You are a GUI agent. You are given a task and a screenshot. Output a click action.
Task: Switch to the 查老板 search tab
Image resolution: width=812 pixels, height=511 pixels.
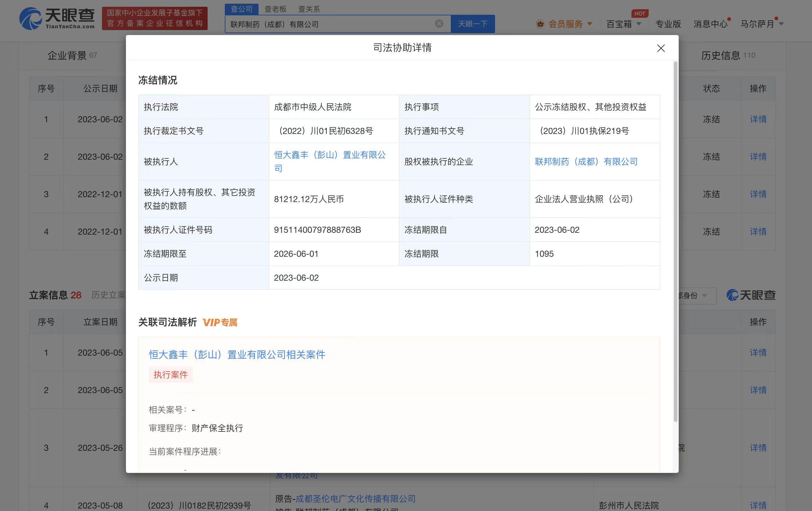275,9
